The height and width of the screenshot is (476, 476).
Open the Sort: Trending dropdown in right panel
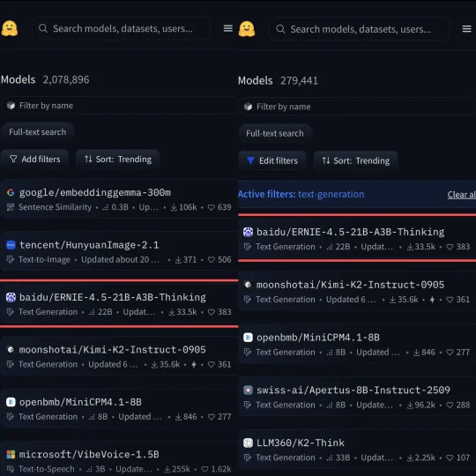coord(355,160)
